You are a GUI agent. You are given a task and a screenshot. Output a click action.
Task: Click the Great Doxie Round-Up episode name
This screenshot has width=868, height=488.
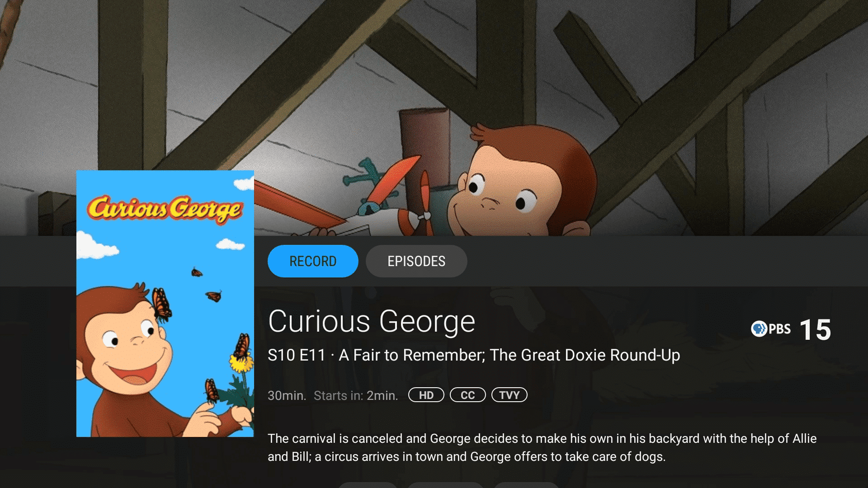[585, 355]
